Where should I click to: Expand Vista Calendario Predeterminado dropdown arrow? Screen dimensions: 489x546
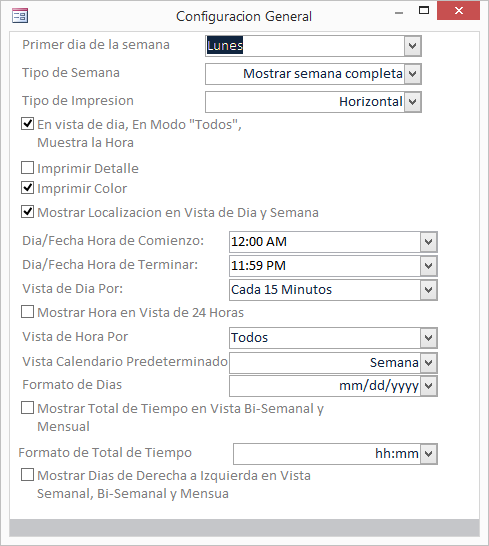pyautogui.click(x=428, y=362)
